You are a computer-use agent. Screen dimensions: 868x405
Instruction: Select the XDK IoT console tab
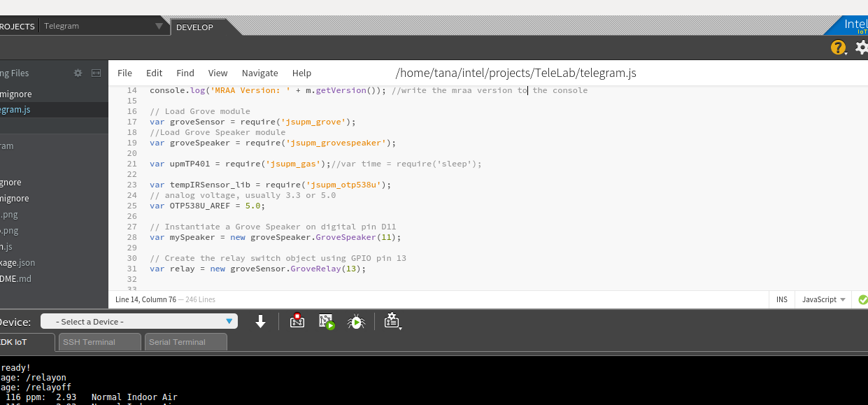tap(27, 342)
